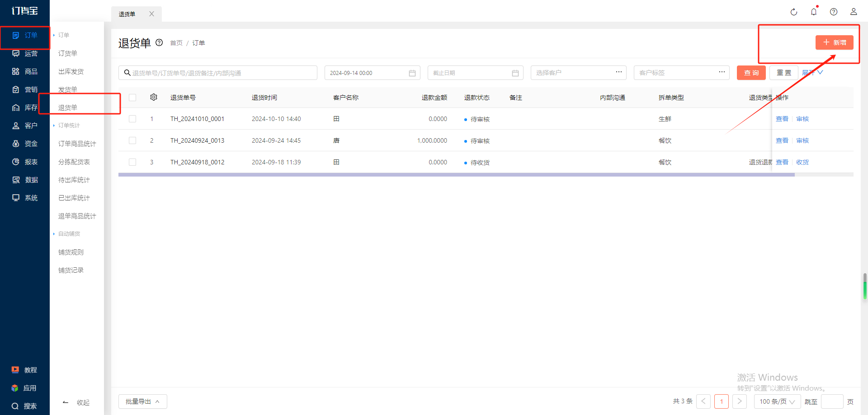Select 出库发货 in the submenu
Image resolution: width=868 pixels, height=415 pixels.
71,71
